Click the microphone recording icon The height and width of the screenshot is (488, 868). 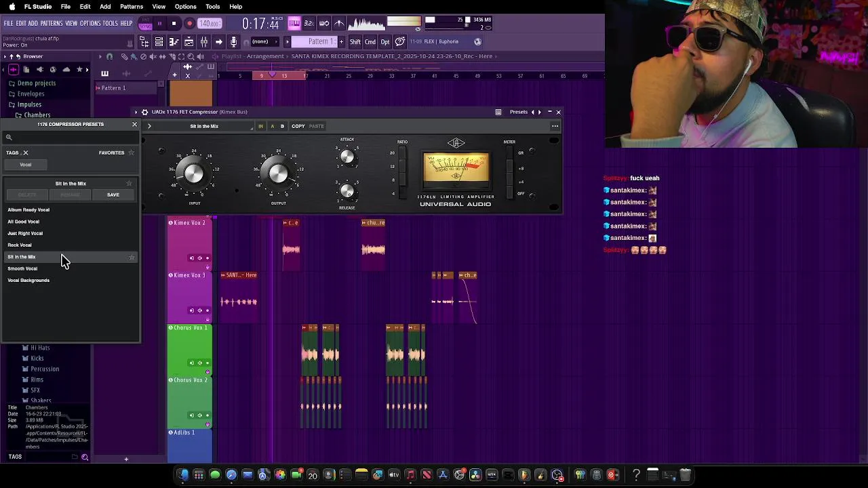point(234,42)
